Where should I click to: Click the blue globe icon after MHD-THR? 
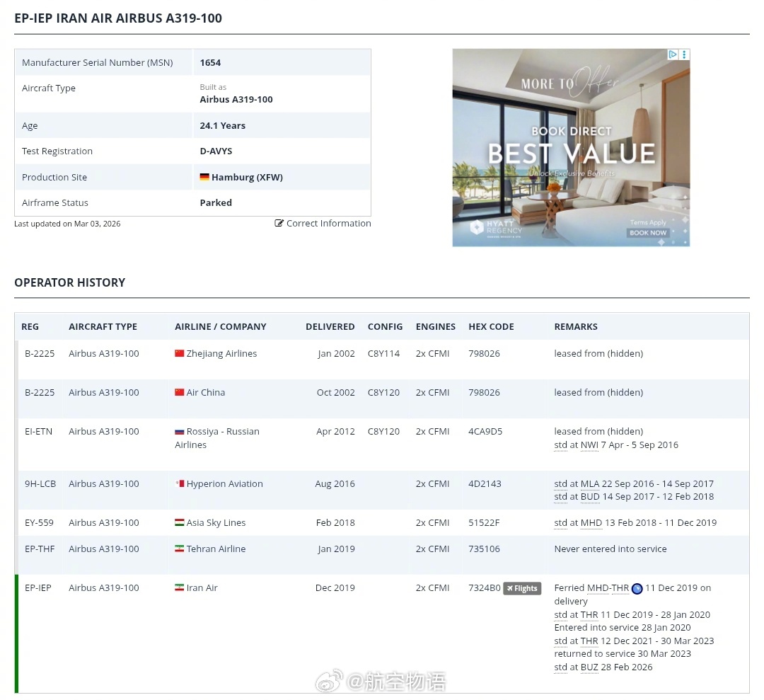point(637,589)
